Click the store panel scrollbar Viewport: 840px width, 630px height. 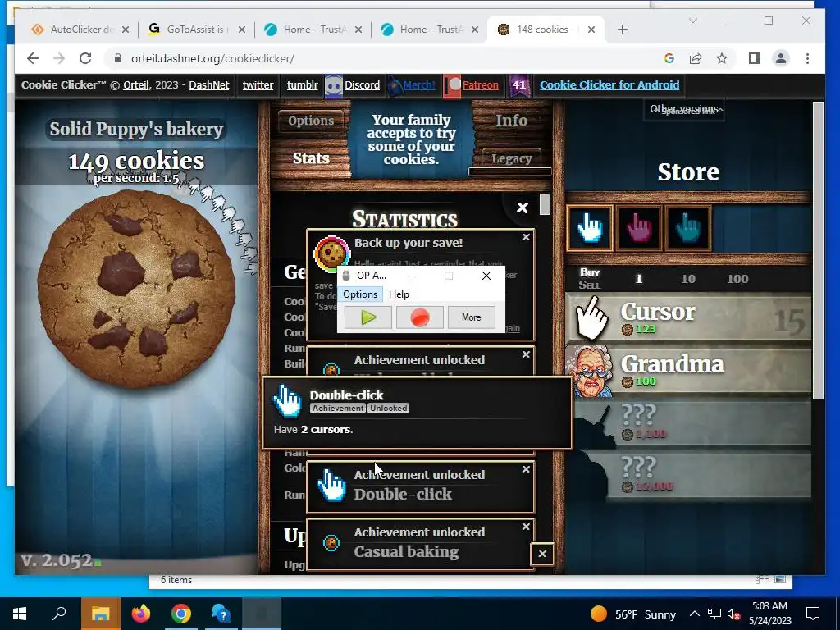click(818, 250)
